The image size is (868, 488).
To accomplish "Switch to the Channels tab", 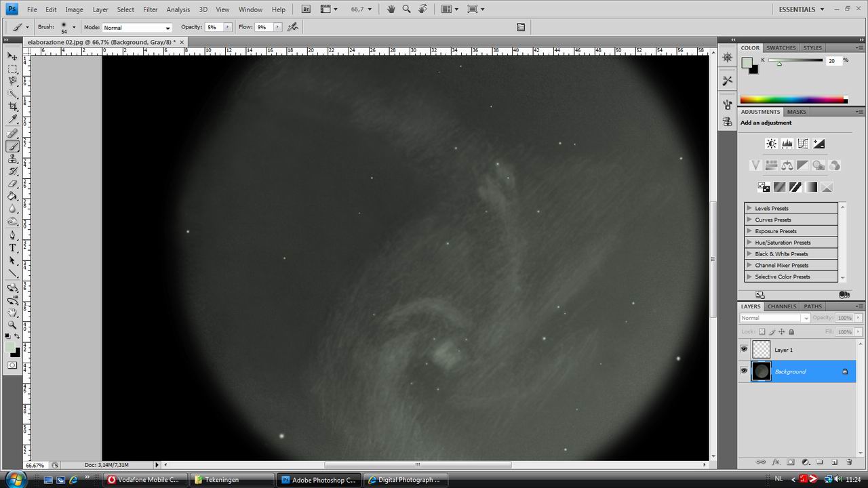I will click(782, 306).
